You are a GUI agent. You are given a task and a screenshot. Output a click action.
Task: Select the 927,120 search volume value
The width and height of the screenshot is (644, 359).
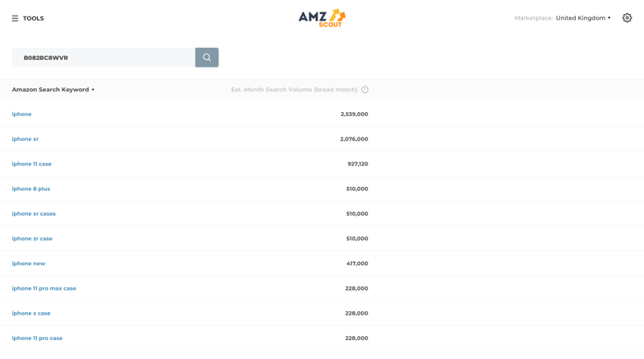point(358,164)
